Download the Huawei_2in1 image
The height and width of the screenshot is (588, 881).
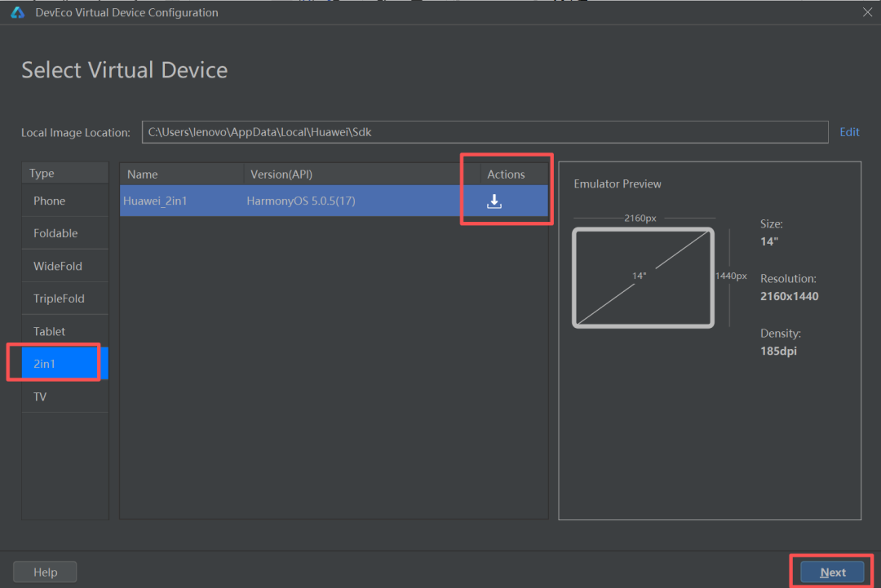(494, 201)
